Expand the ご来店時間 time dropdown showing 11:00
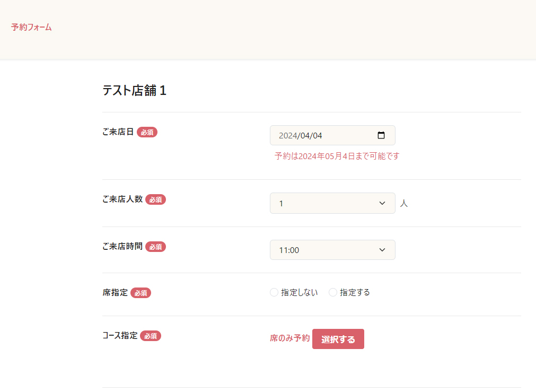This screenshot has width=536, height=392. pos(332,250)
